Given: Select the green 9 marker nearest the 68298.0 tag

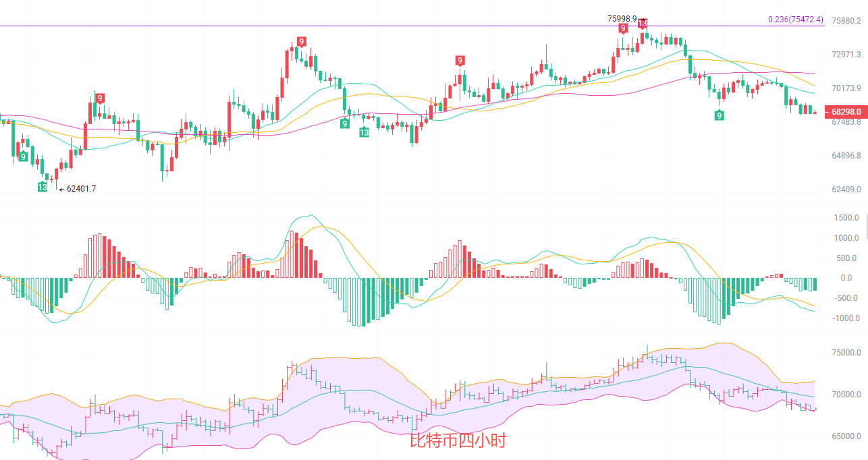Looking at the screenshot, I should [x=720, y=115].
